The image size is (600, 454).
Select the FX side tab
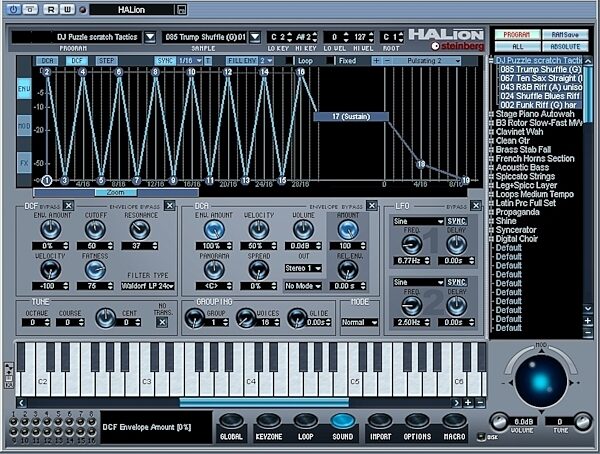[24, 163]
